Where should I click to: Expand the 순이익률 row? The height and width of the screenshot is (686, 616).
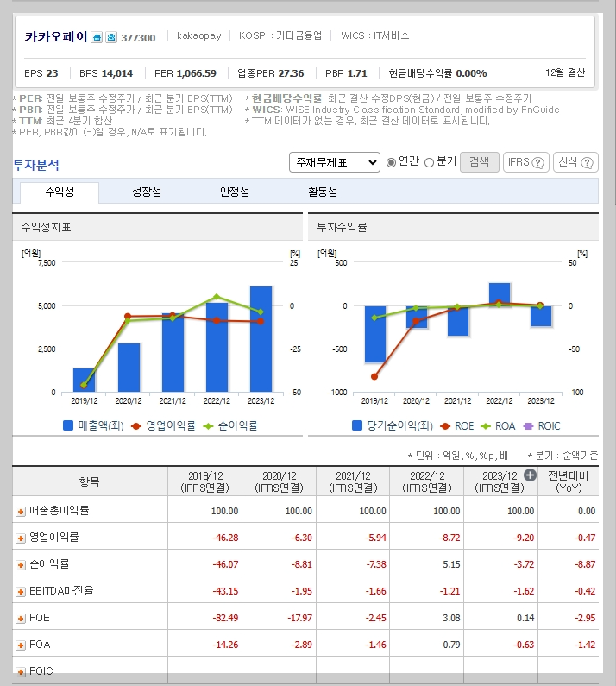click(x=21, y=565)
